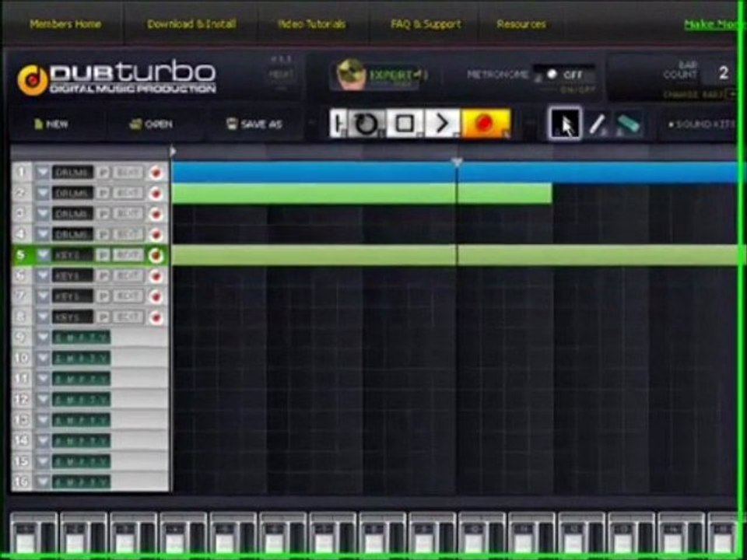Click the Bar Count value 2
The width and height of the screenshot is (747, 560).
723,73
